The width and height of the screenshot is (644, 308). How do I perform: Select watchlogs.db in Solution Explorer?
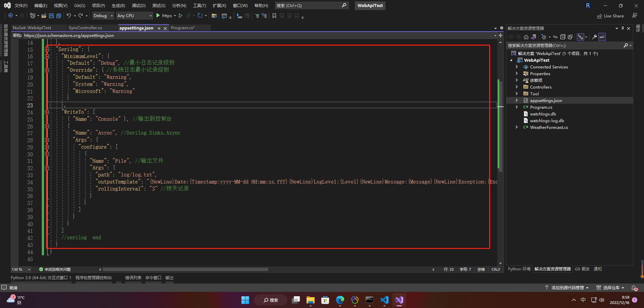click(543, 114)
